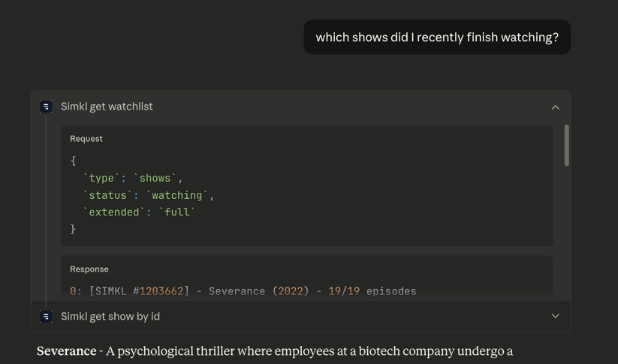Click the Simkl get watchlist title
This screenshot has width=618, height=364.
(x=107, y=107)
